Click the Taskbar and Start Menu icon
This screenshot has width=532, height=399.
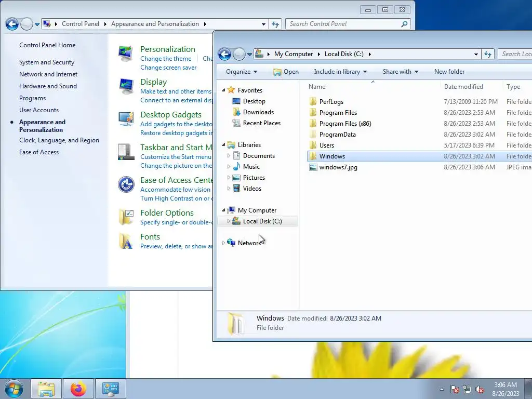click(126, 152)
